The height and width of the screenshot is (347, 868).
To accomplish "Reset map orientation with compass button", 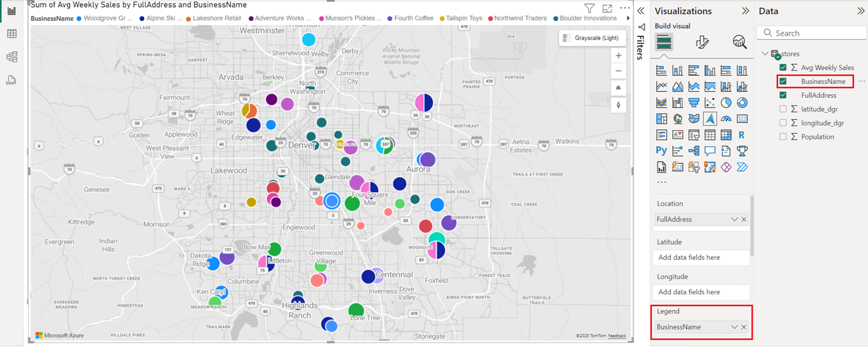I will (618, 105).
